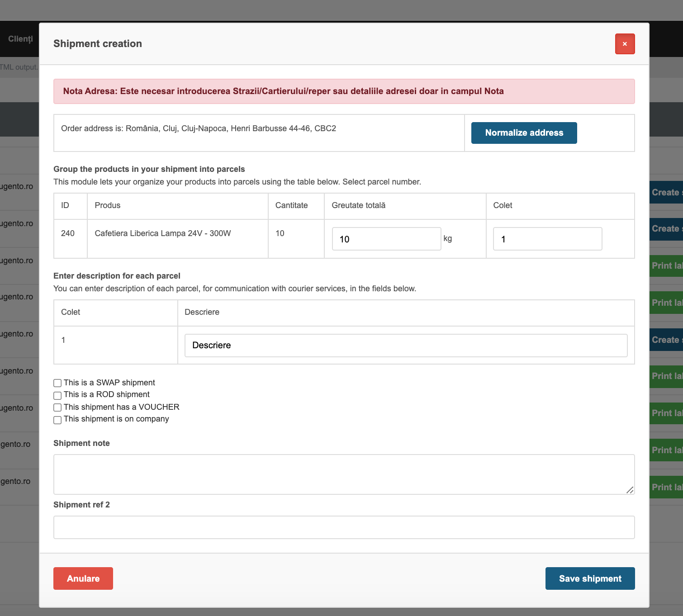683x616 pixels.
Task: Toggle the shipment is on company checkbox
Action: click(57, 420)
